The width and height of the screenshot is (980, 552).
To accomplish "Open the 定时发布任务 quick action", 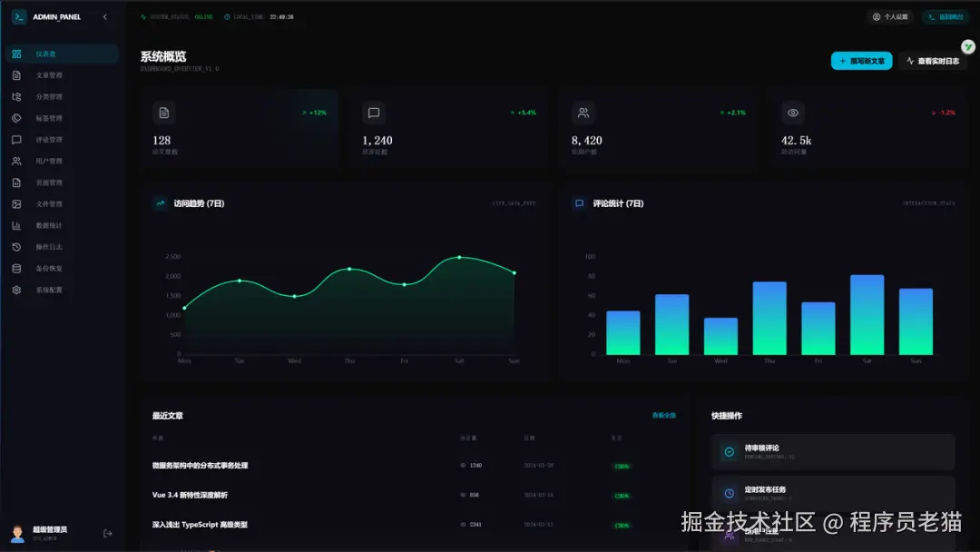I will [832, 492].
